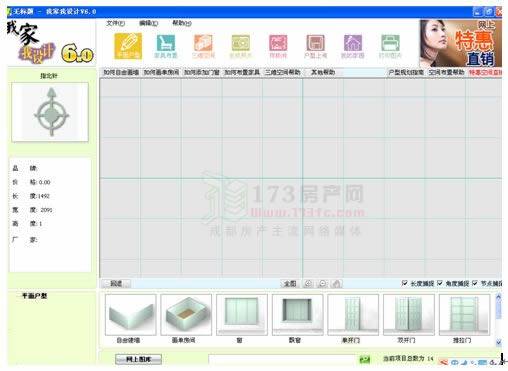This screenshot has width=508, height=371.
Task: Click the compass north pointer icon
Action: (51, 112)
